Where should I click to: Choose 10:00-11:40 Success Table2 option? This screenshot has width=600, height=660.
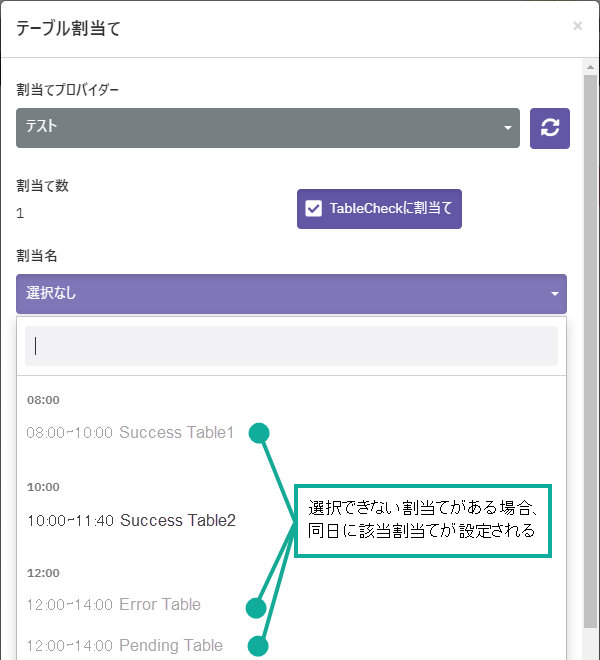[131, 520]
